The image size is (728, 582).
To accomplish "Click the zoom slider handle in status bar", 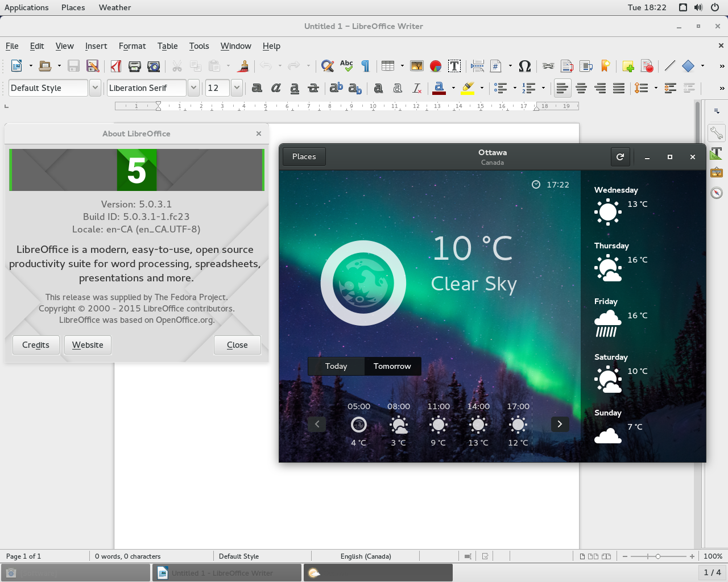I will pos(658,556).
